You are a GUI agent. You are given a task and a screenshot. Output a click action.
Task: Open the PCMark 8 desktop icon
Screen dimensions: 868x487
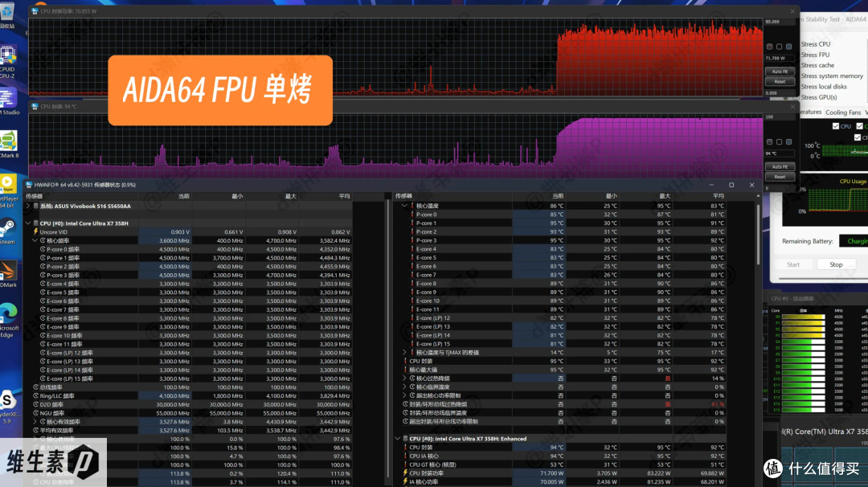coord(8,144)
